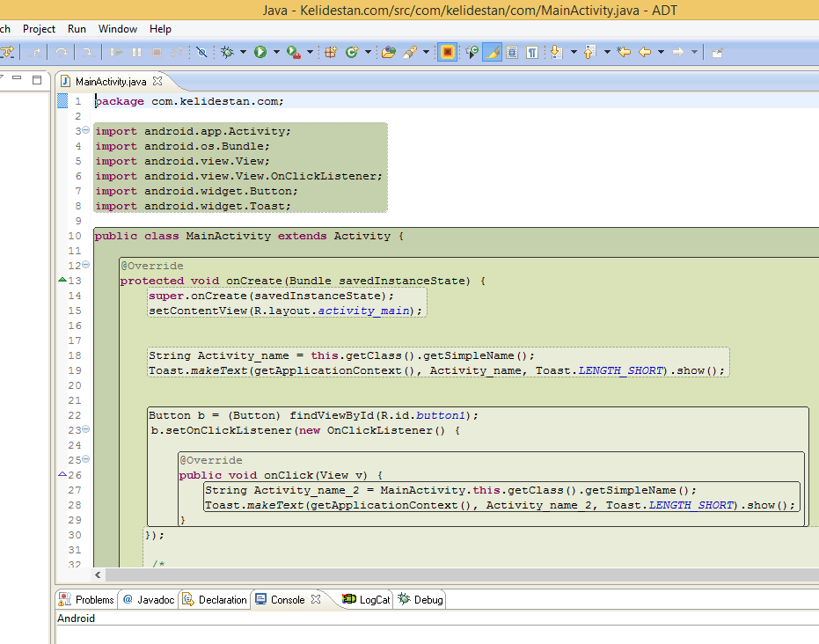Screen dimensions: 819x644
Task: Click the Last Edit Location arrow icon
Action: pyautogui.click(x=624, y=52)
